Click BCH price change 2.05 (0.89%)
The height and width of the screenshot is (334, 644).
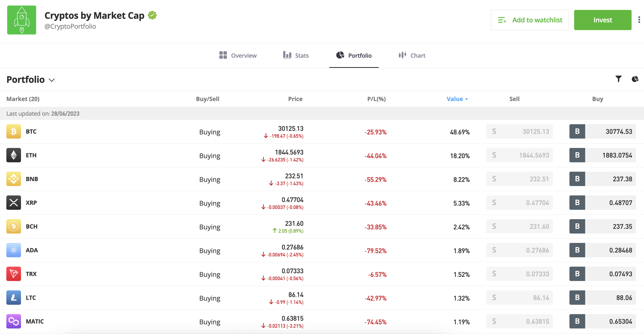[x=288, y=231]
